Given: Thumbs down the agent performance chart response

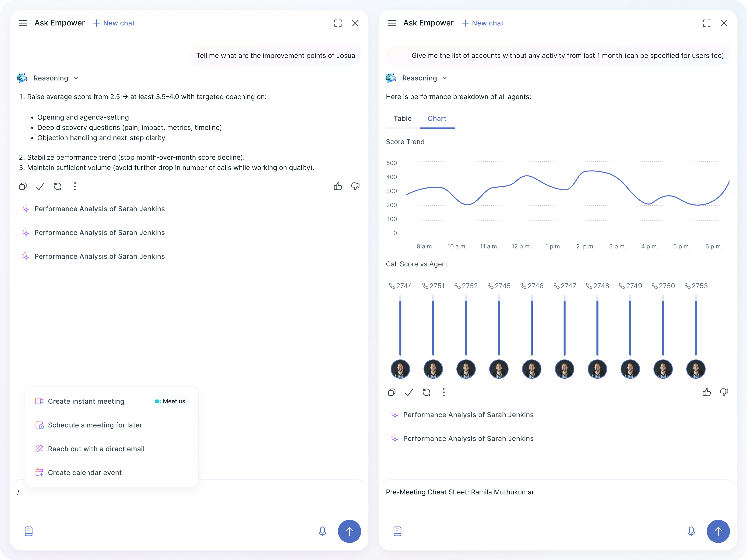Looking at the screenshot, I should point(724,392).
